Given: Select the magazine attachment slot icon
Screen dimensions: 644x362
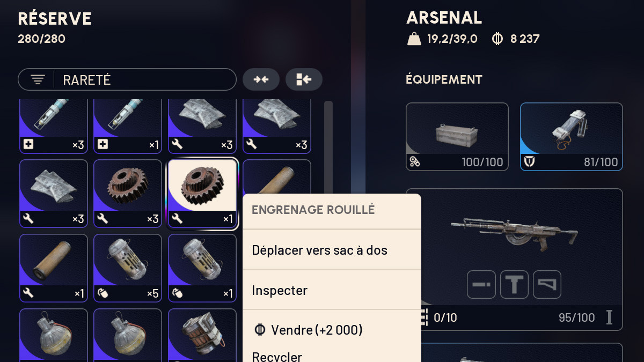Looking at the screenshot, I should tap(514, 284).
